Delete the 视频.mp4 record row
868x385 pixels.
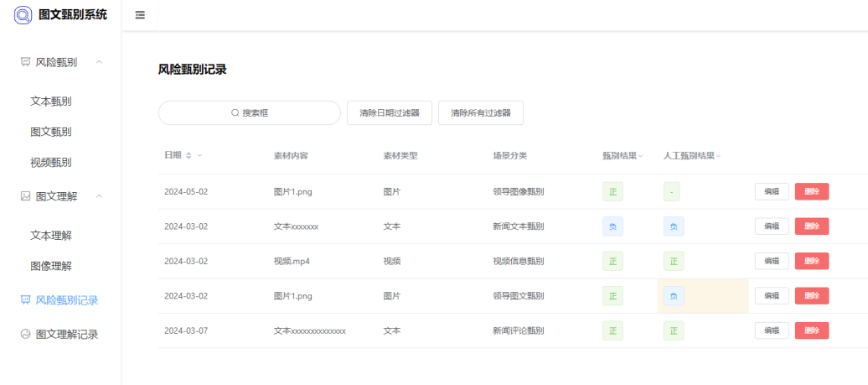point(811,261)
